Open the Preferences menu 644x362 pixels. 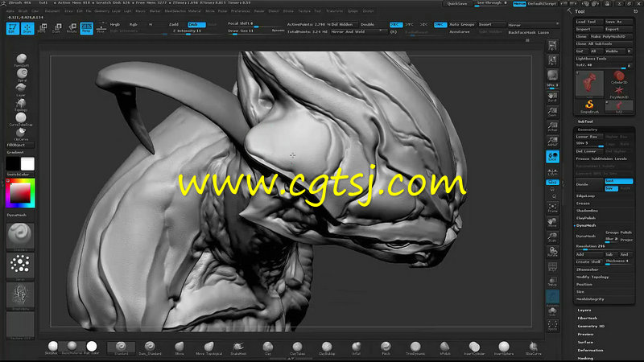[x=240, y=11]
